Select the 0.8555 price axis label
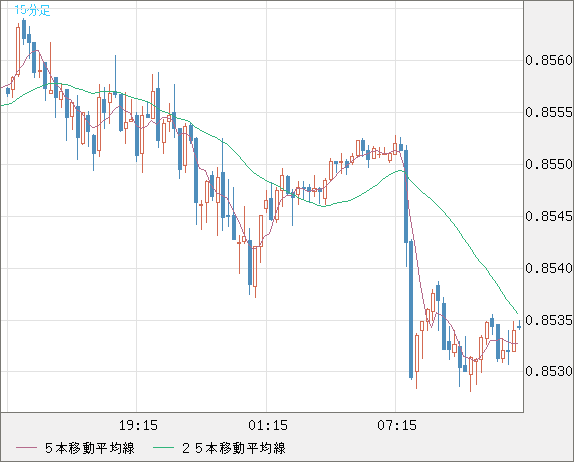The width and height of the screenshot is (574, 462). point(549,112)
